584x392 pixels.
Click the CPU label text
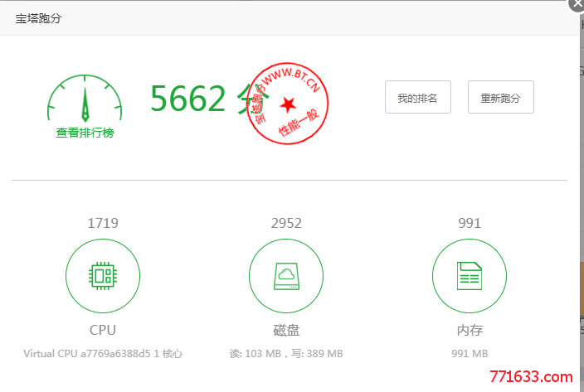point(103,330)
